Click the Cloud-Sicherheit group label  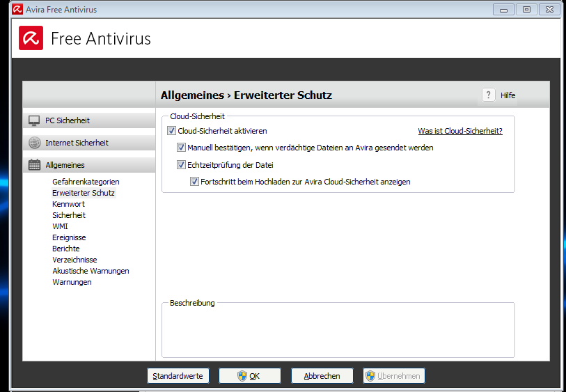(198, 116)
